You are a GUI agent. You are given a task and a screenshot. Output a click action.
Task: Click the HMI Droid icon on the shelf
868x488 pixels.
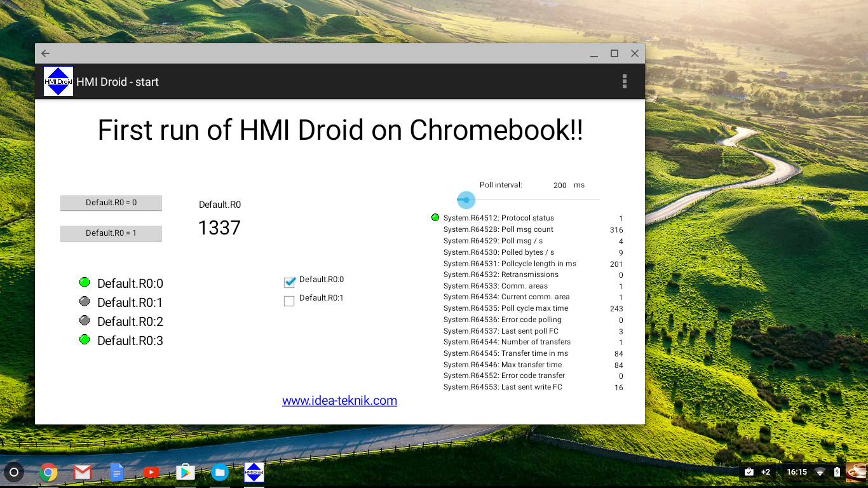pyautogui.click(x=254, y=472)
